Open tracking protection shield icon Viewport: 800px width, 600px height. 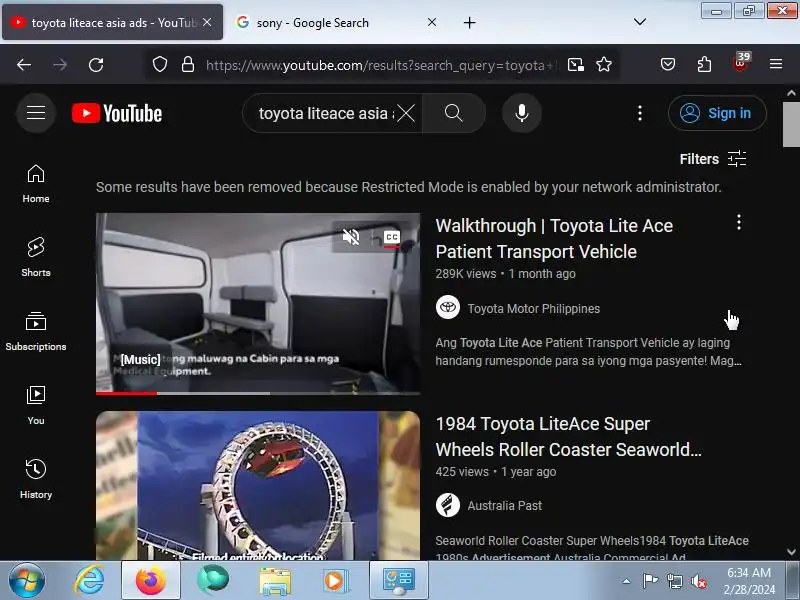point(160,64)
